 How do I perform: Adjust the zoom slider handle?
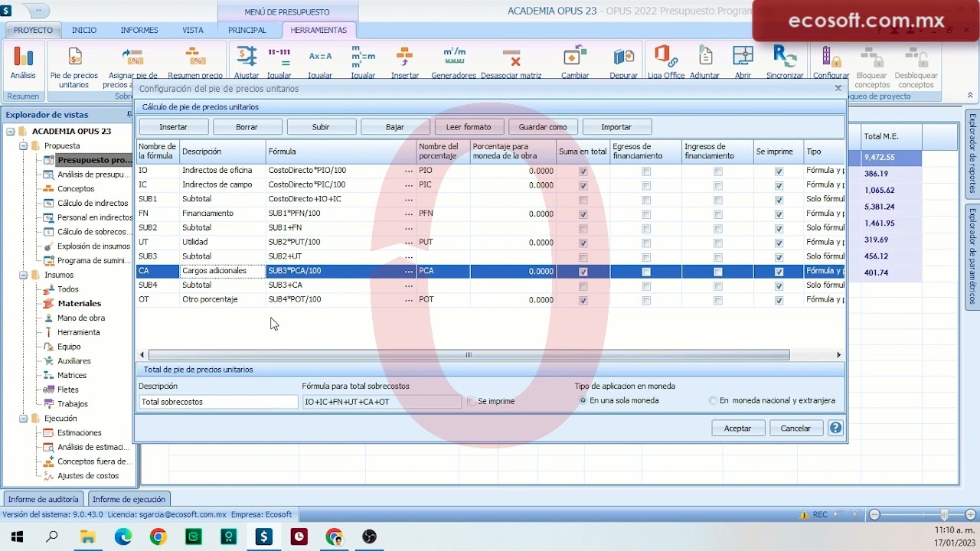(x=945, y=515)
